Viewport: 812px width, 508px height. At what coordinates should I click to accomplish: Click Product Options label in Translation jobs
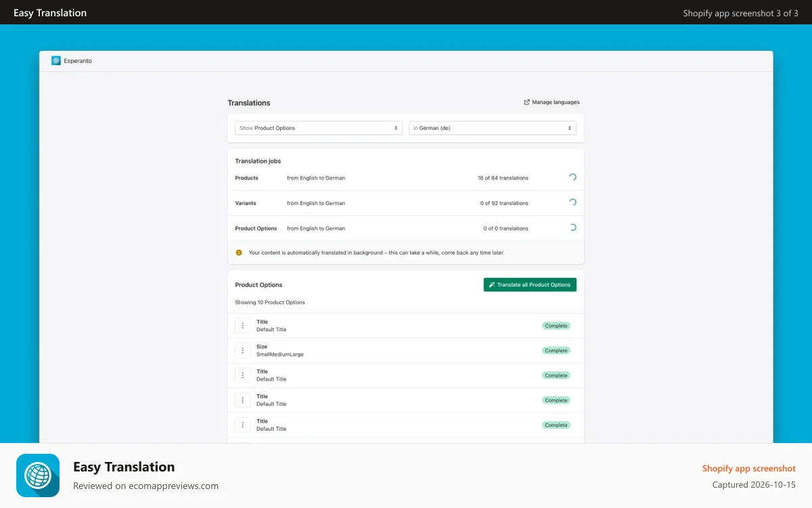coord(256,228)
